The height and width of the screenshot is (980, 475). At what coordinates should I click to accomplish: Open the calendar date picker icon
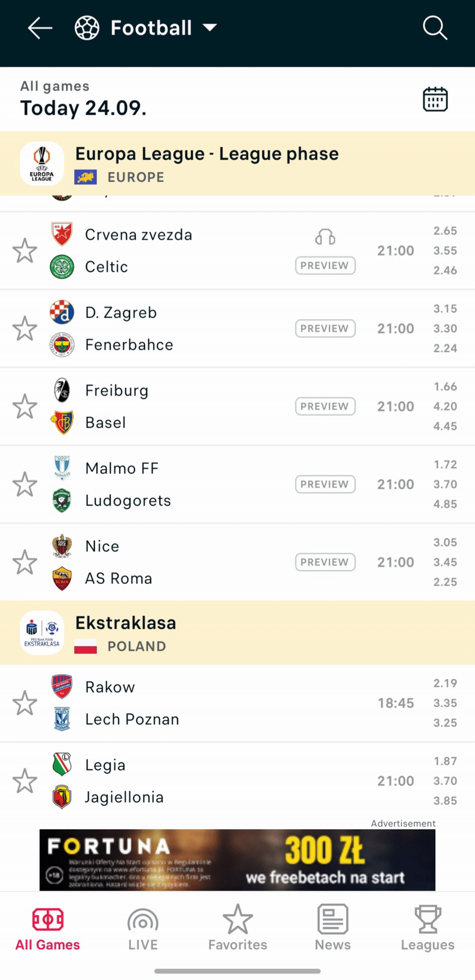coord(435,99)
